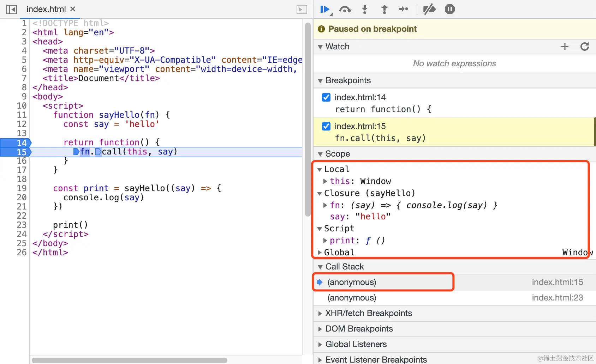596x364 pixels.
Task: Click the inline breakpoint marker before call
Action: point(98,152)
